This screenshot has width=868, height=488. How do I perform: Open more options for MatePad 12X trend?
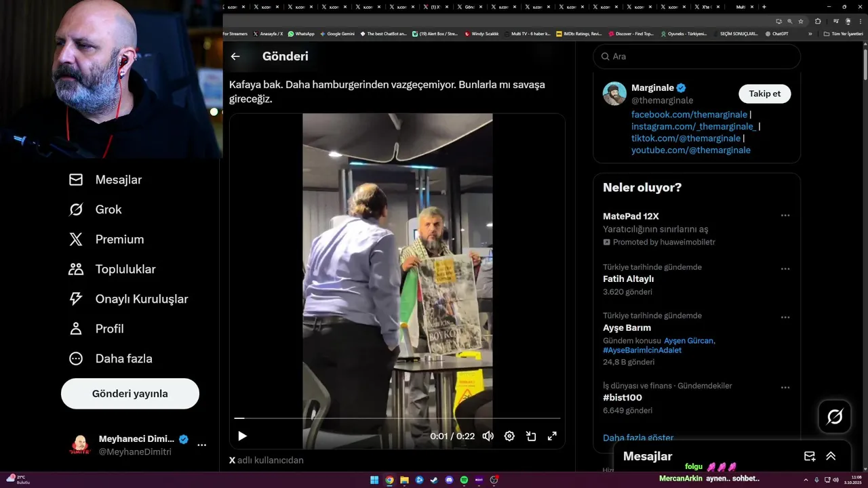click(785, 216)
